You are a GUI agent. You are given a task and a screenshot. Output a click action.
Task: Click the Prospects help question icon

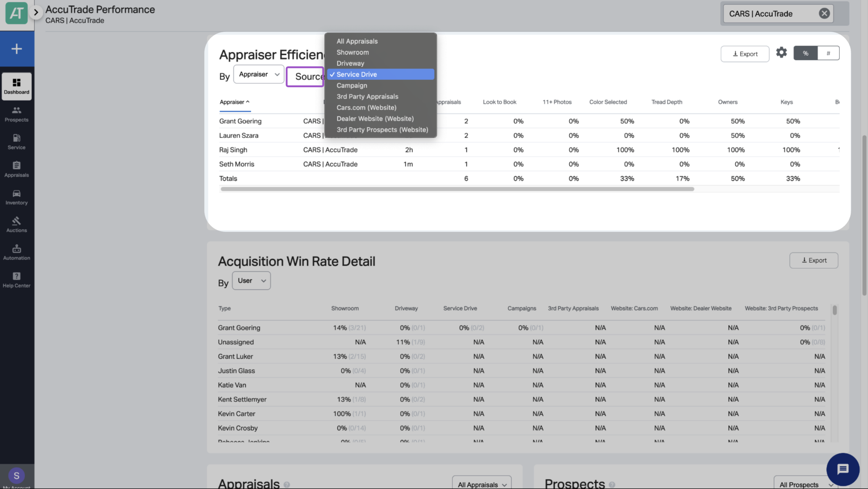tap(612, 485)
